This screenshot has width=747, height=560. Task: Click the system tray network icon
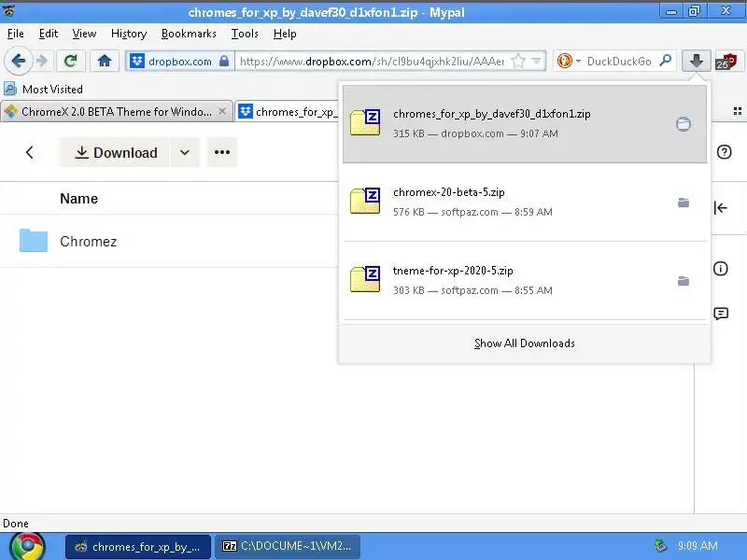[x=660, y=546]
